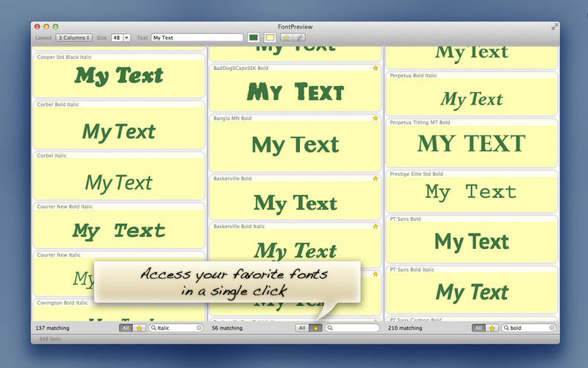The image size is (588, 368).
Task: Click the 210 matching status text
Action: (x=405, y=328)
